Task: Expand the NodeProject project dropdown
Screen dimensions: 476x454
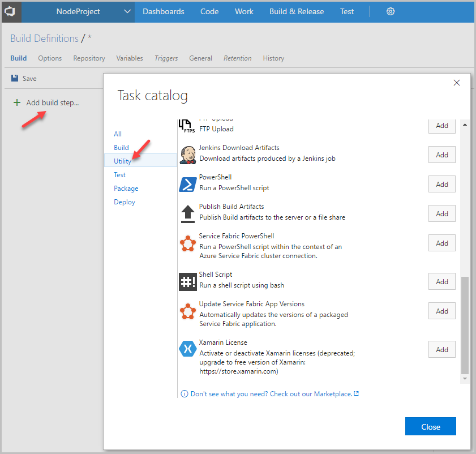Action: click(x=127, y=11)
